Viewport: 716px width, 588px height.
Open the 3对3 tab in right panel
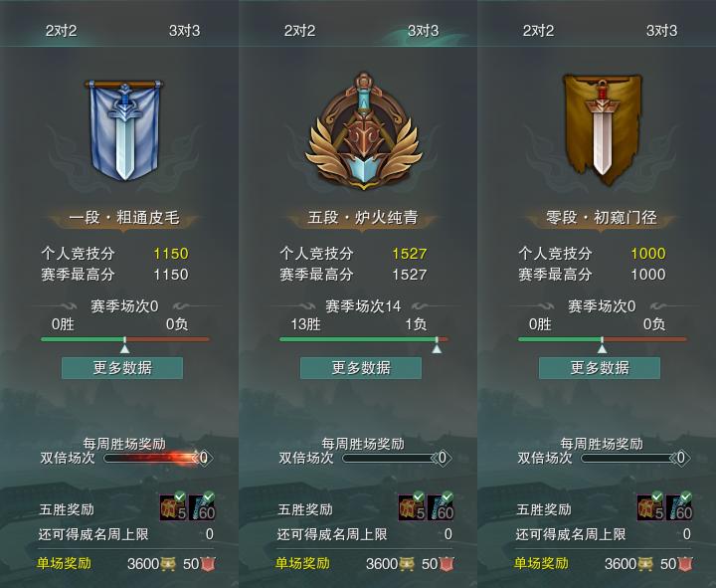[x=661, y=31]
